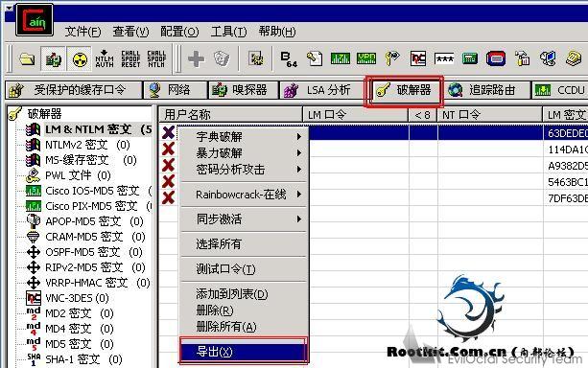588x368 pixels.
Task: Select SHA-1 密文 in tree
Action: pos(83,359)
